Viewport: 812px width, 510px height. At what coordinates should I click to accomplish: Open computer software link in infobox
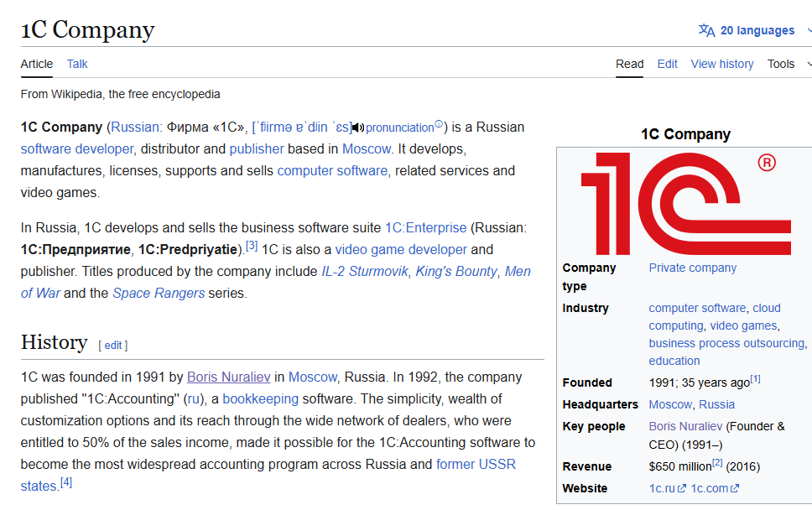point(697,308)
